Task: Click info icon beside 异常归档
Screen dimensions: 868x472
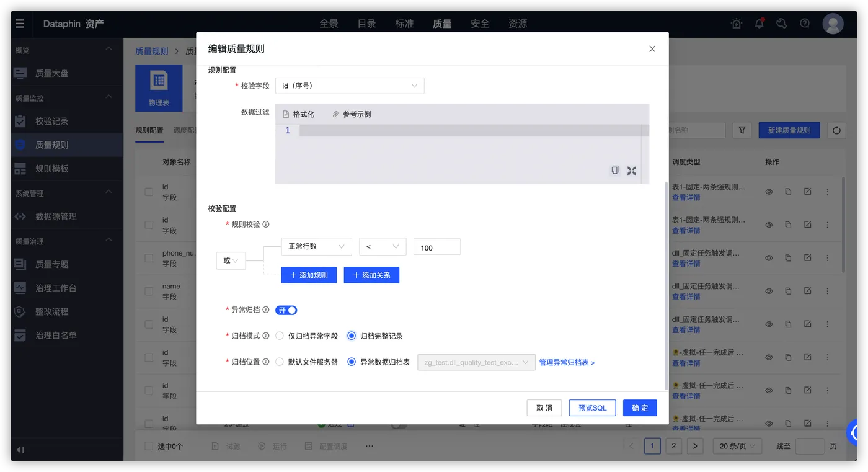Action: click(x=266, y=309)
